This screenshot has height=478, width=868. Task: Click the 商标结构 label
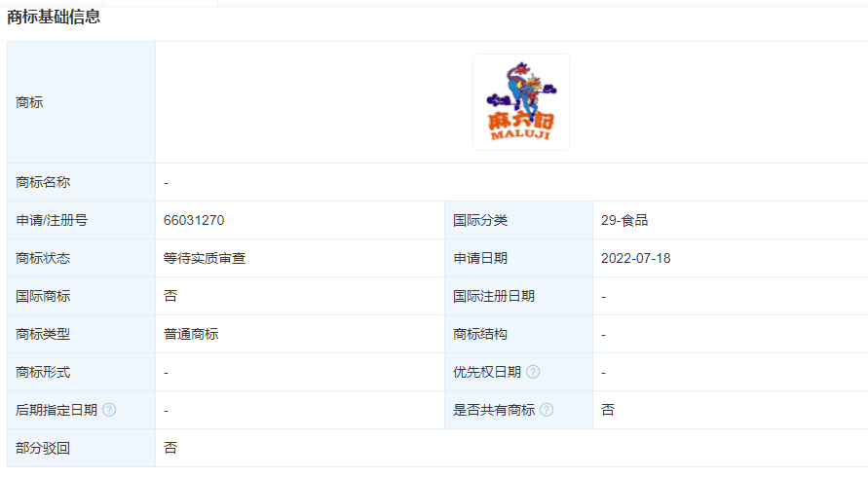pyautogui.click(x=480, y=334)
